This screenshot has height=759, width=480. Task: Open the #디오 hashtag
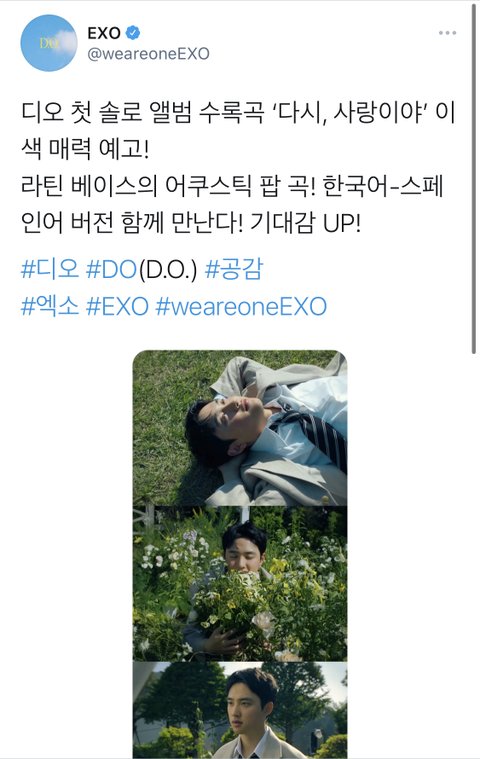point(50,269)
